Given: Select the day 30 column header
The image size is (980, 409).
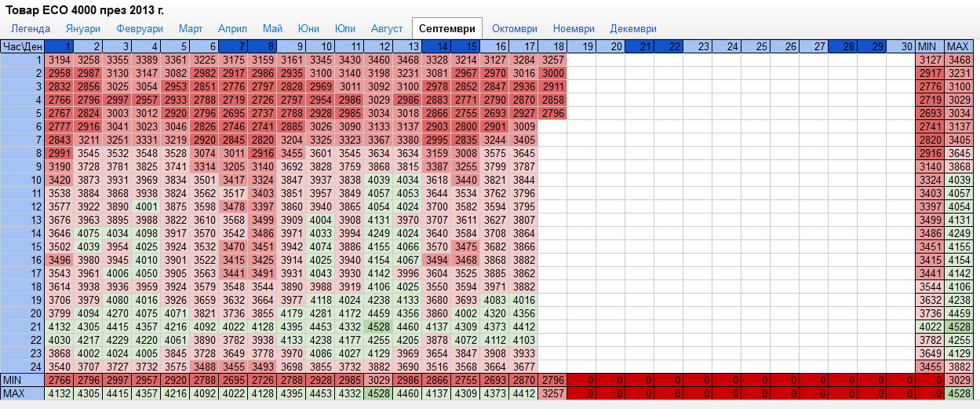Looking at the screenshot, I should tap(902, 47).
